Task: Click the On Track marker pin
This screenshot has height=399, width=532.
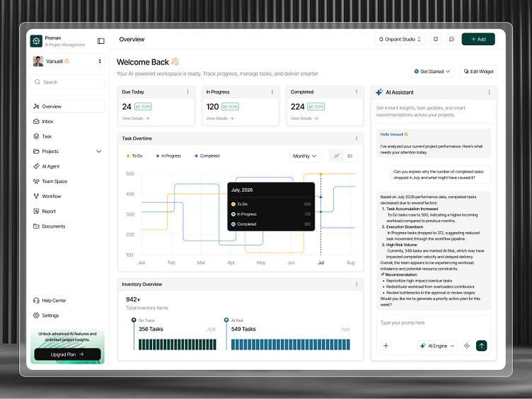Action: tap(134, 320)
